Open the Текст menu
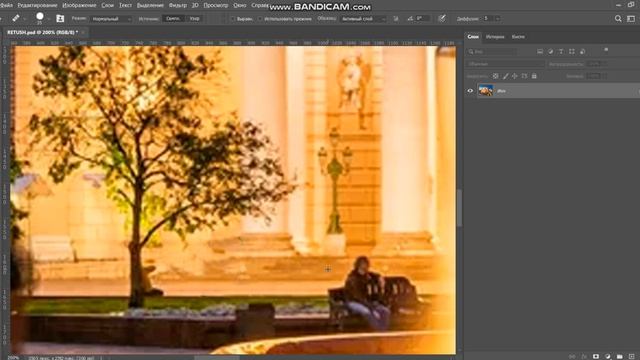 point(125,5)
